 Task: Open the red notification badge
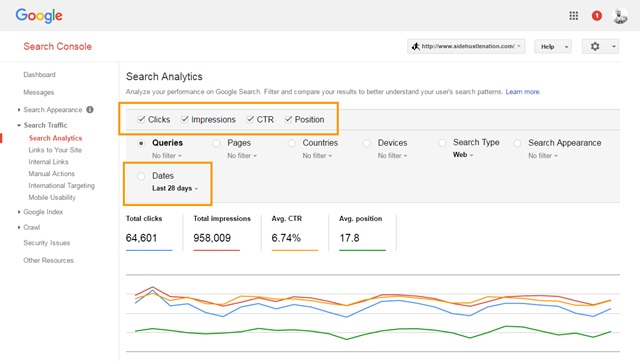click(597, 16)
